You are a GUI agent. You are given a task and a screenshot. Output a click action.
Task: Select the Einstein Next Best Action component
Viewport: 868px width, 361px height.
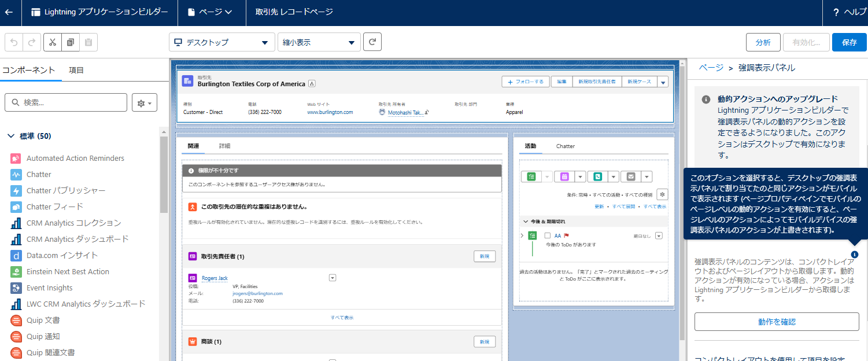point(68,271)
